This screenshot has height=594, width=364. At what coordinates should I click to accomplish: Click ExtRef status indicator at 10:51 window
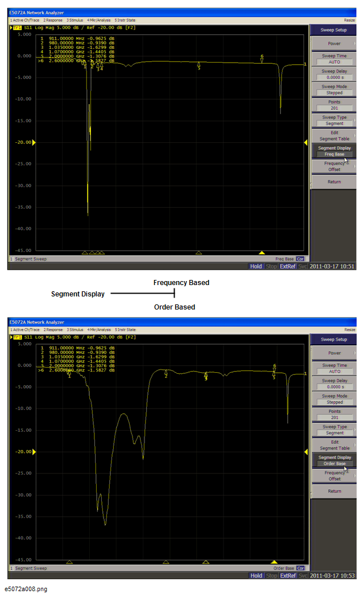[x=287, y=266]
